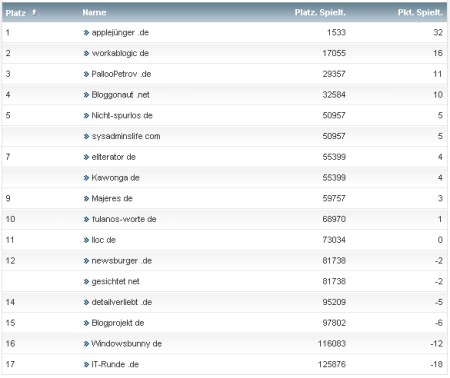The width and height of the screenshot is (450, 378).
Task: Select the rank value 59757
Action: (334, 199)
